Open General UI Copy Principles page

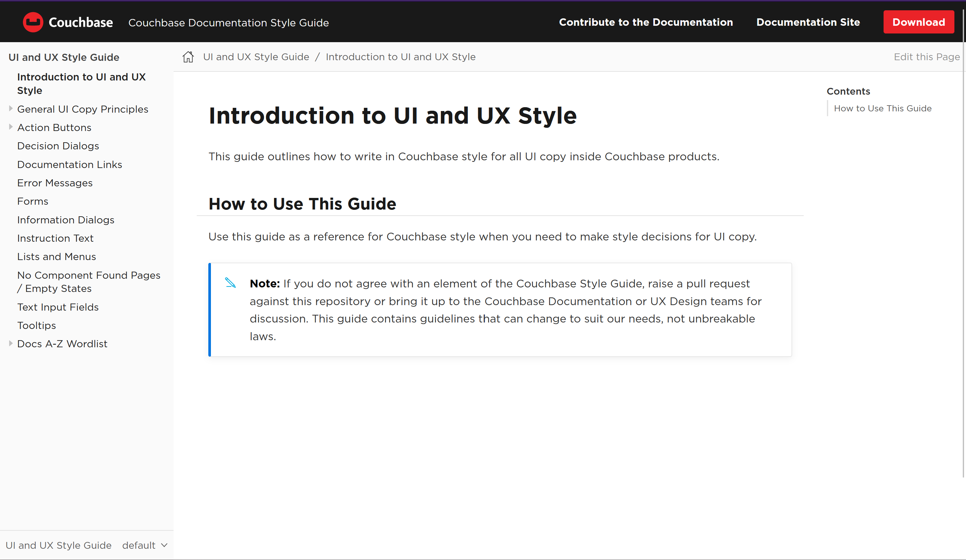[83, 109]
